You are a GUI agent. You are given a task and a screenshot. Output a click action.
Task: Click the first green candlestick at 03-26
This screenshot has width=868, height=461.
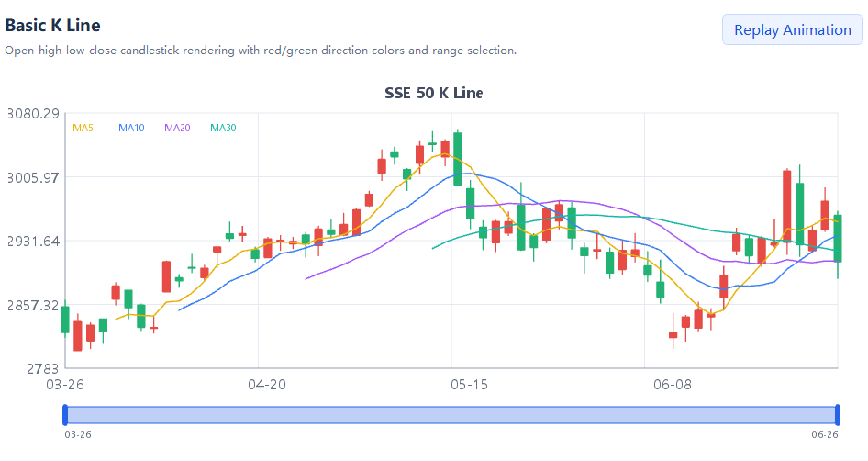[x=65, y=320]
